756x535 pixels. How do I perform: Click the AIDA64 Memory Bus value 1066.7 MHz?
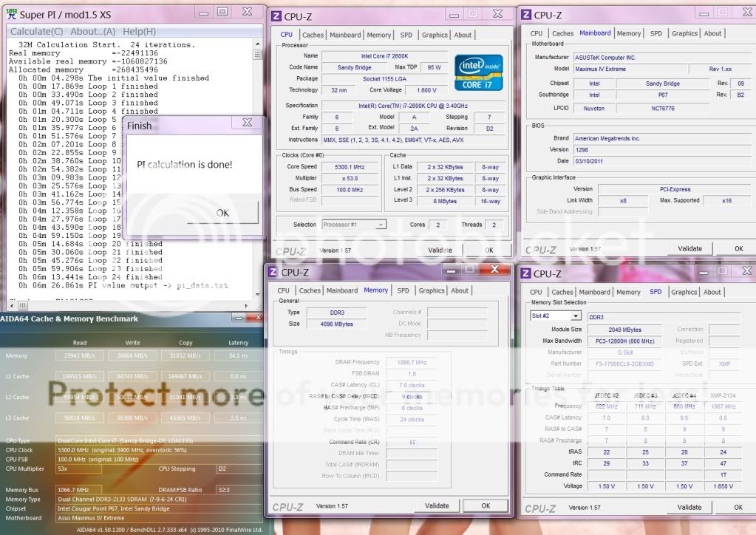point(78,490)
